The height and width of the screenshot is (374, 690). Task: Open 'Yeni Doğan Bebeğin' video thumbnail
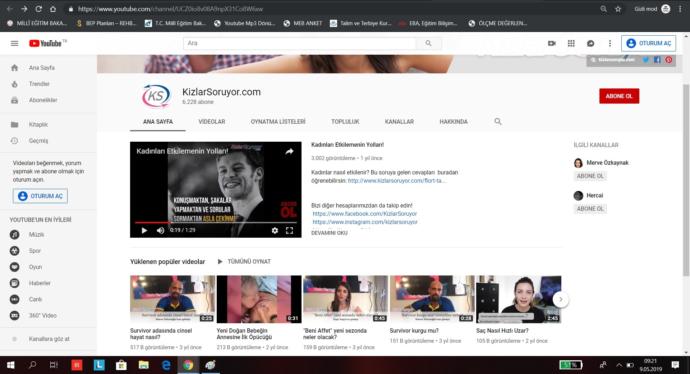coord(259,299)
